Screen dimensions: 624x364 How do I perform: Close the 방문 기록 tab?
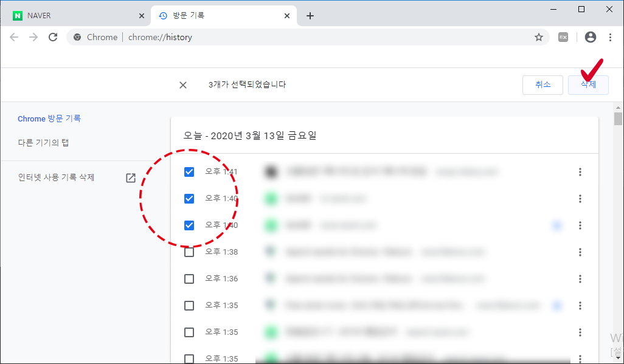[x=287, y=16]
